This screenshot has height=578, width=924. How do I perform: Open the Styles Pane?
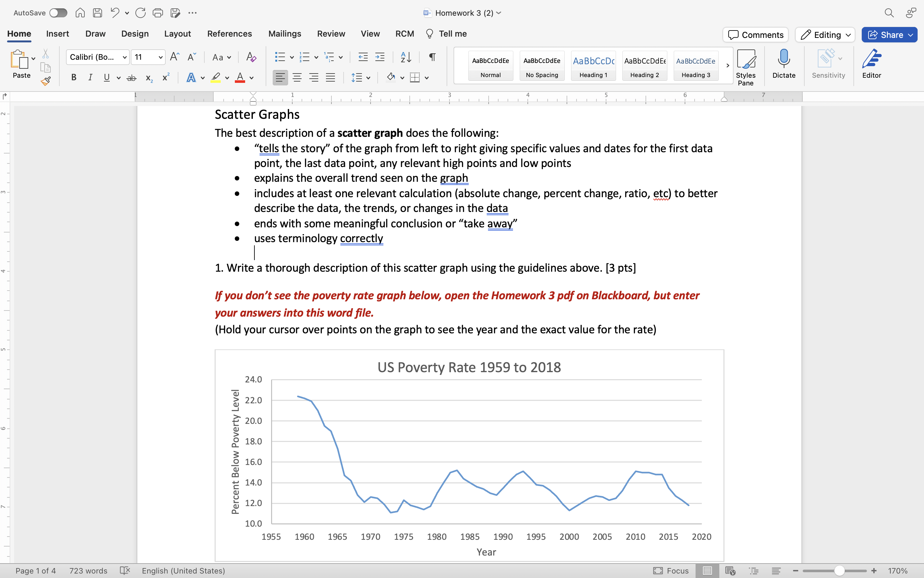(746, 67)
